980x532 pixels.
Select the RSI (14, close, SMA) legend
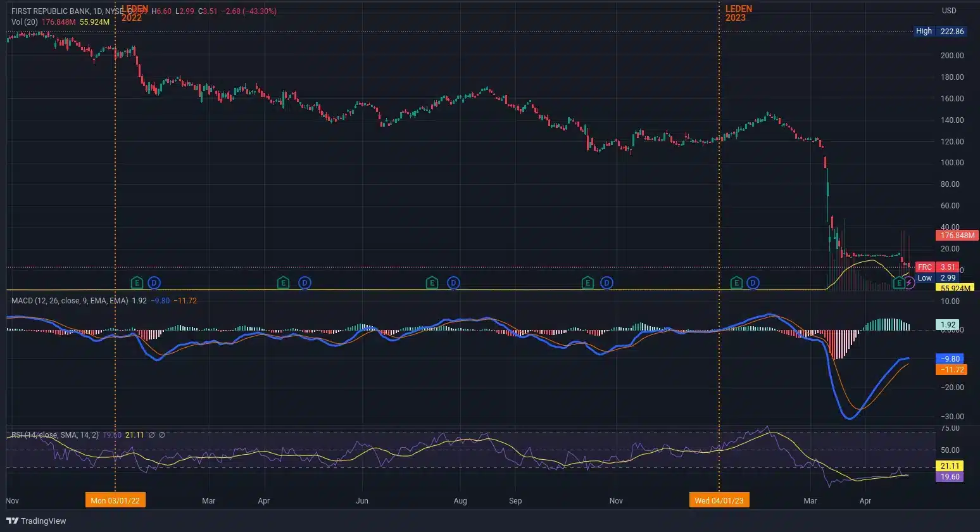[x=55, y=435]
